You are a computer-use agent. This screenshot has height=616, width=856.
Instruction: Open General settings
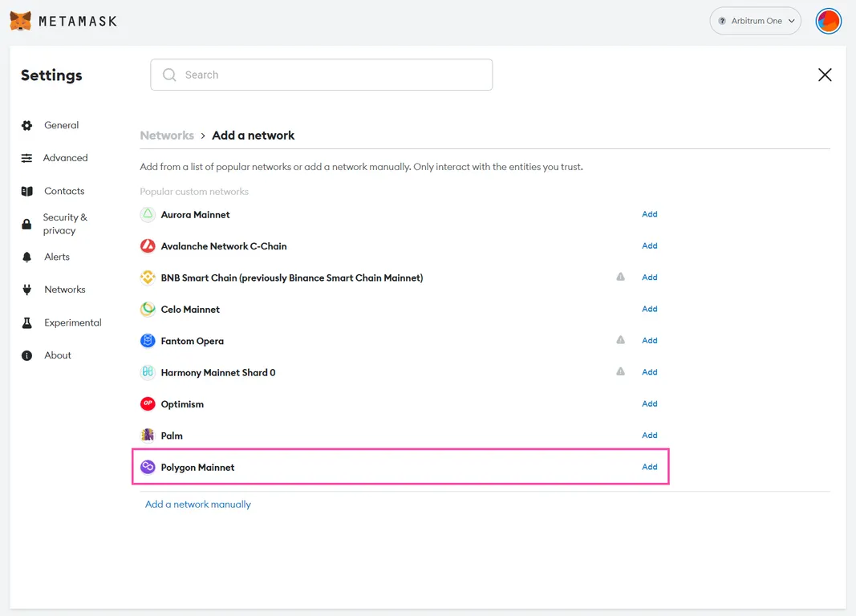[61, 125]
